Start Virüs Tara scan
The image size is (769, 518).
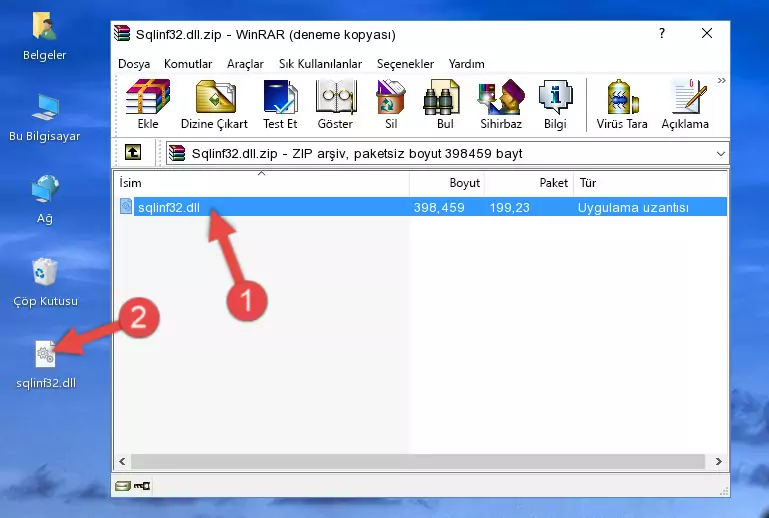(622, 104)
